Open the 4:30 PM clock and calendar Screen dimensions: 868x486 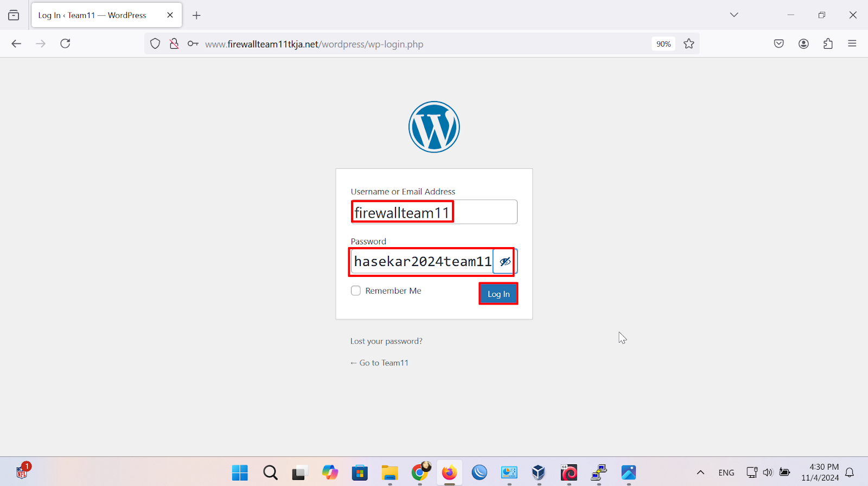(820, 472)
